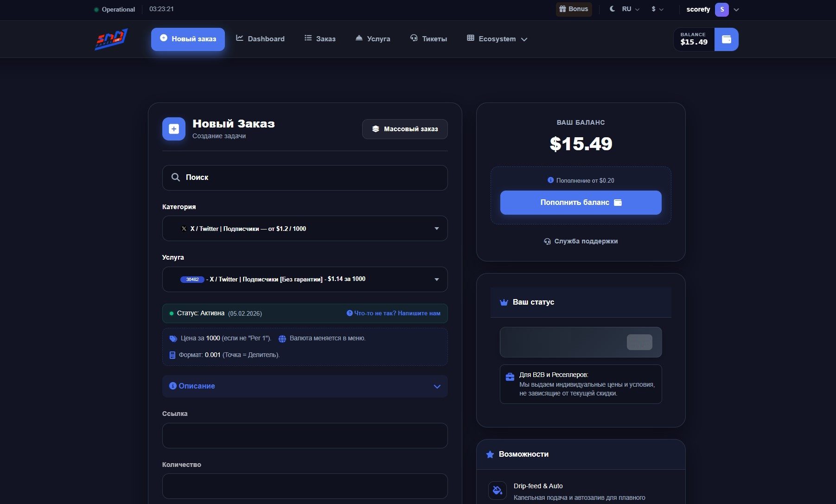The height and width of the screenshot is (504, 836).
Task: Toggle the dark mode moon icon
Action: coord(612,9)
